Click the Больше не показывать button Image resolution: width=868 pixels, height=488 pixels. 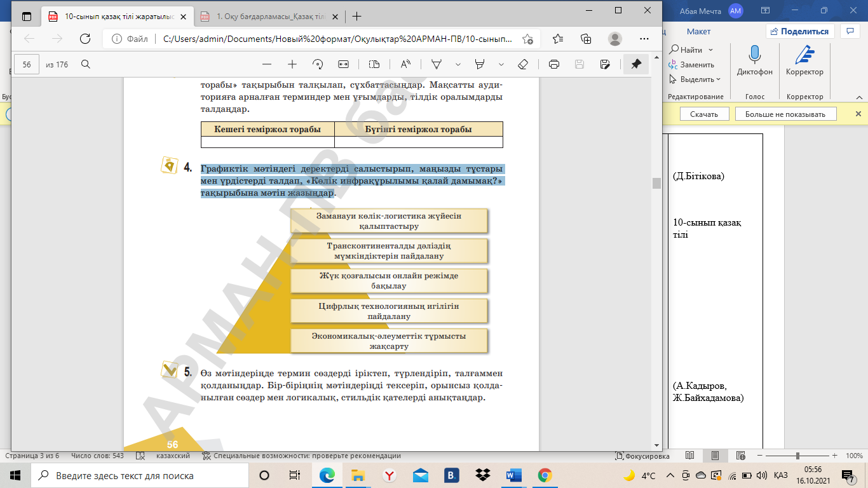[x=785, y=114]
